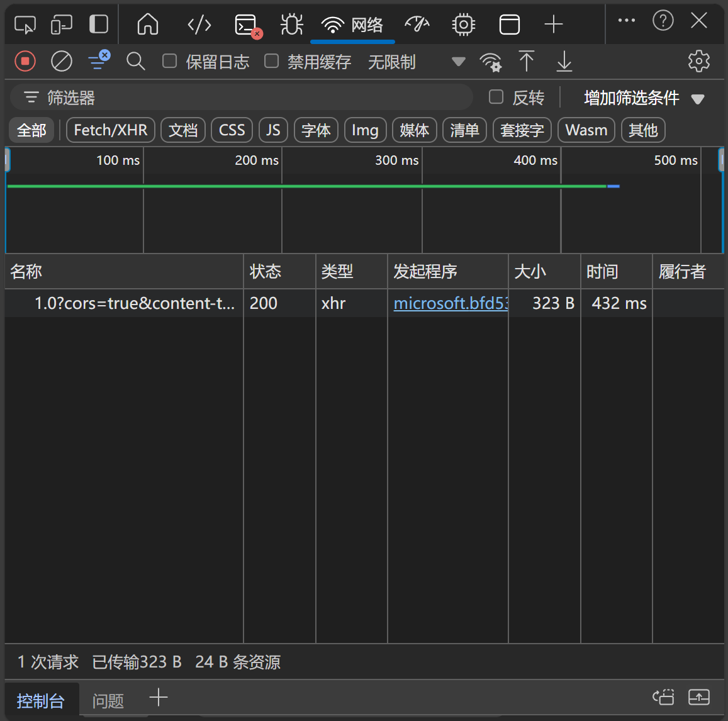This screenshot has height=721, width=728.
Task: Open the microsoft.bfd53 initiator link
Action: tap(450, 303)
